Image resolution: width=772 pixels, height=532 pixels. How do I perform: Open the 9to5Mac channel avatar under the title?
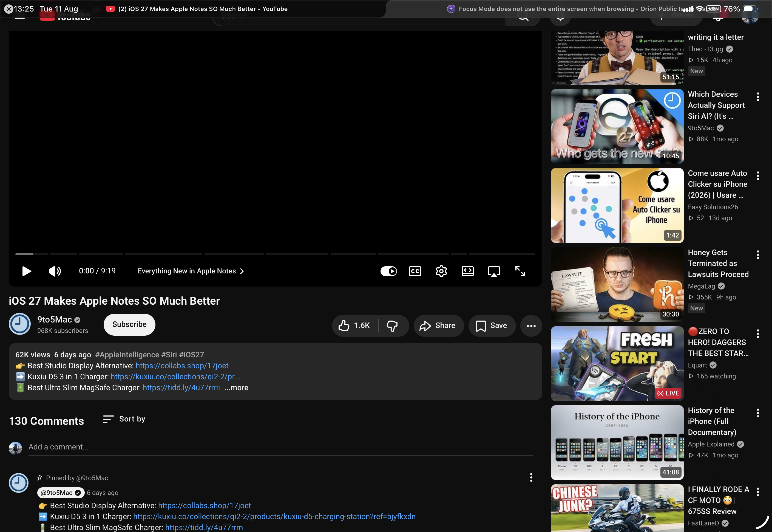(x=20, y=324)
